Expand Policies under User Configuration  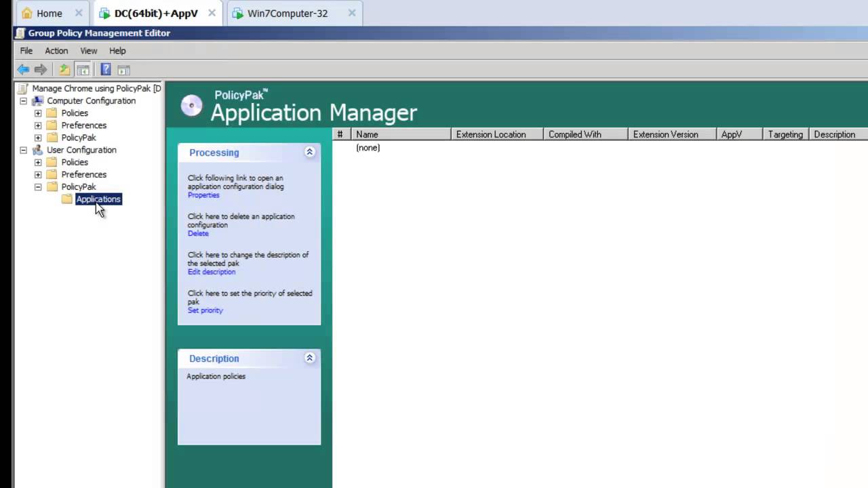tap(38, 162)
